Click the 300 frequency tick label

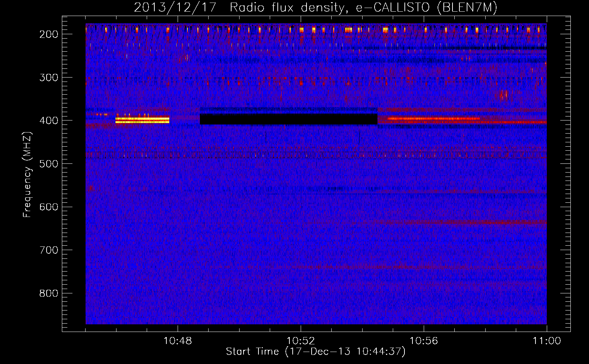coord(48,78)
